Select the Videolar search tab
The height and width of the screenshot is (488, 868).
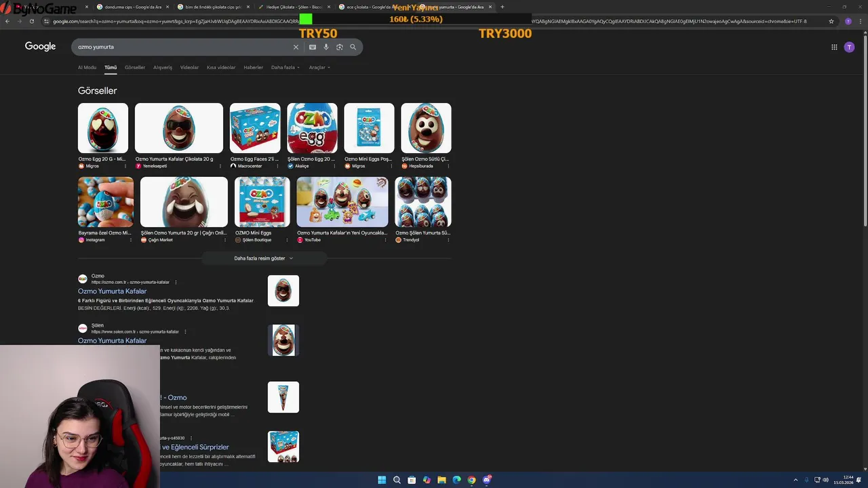tap(189, 67)
